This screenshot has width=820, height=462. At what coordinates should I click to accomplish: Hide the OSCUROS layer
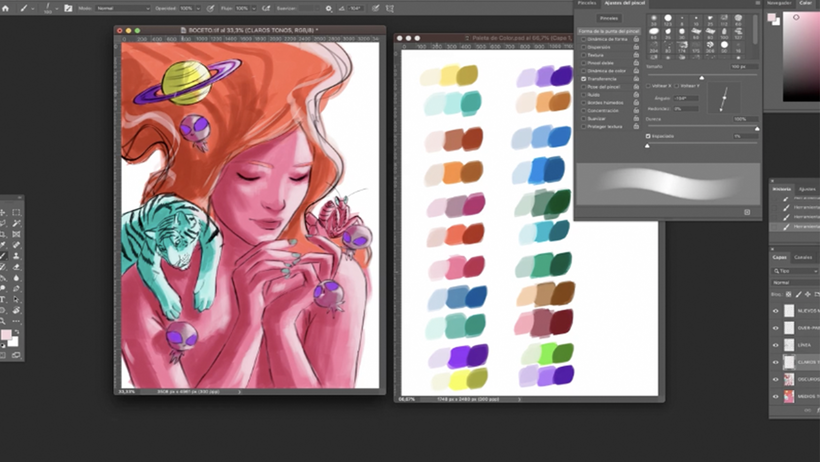pos(776,379)
